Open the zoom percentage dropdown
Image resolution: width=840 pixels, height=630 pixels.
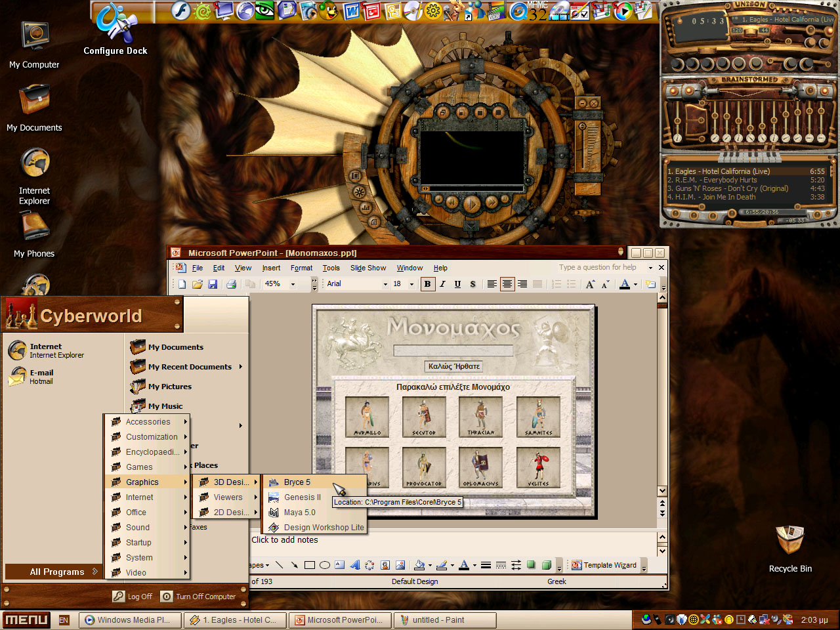293,284
